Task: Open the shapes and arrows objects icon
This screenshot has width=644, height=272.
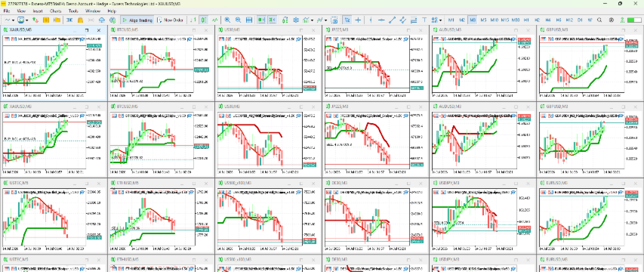Action: (435, 20)
